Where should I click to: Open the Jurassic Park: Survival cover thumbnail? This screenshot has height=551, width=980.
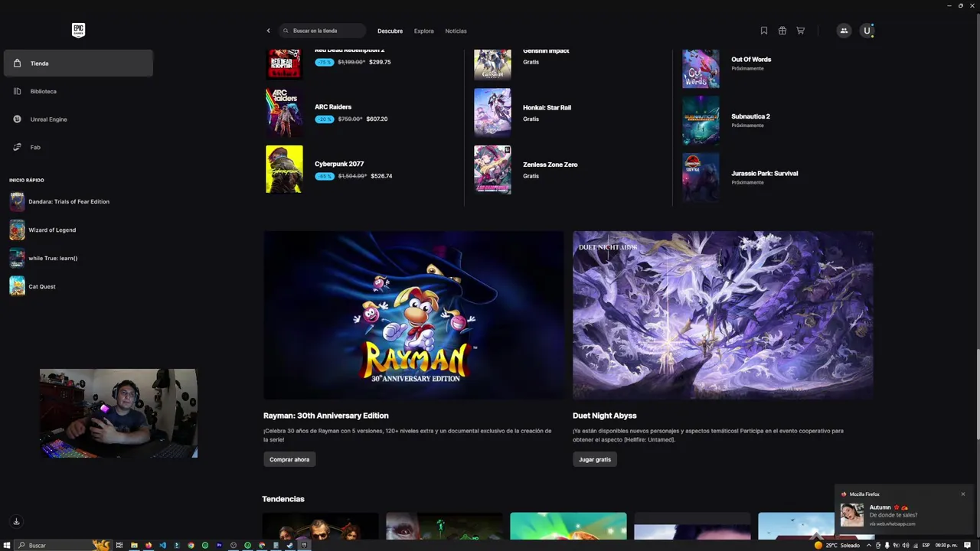701,177
